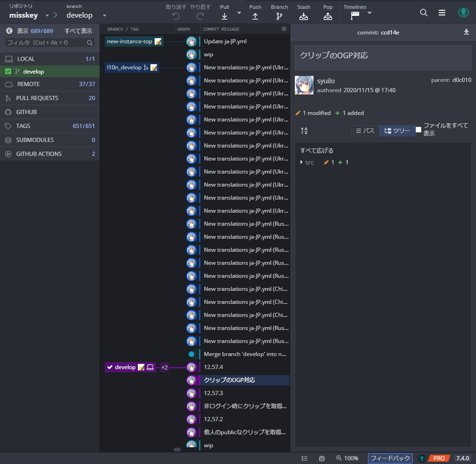This screenshot has width=476, height=464.
Task: Expand the src folder in tree
Action: (301, 162)
